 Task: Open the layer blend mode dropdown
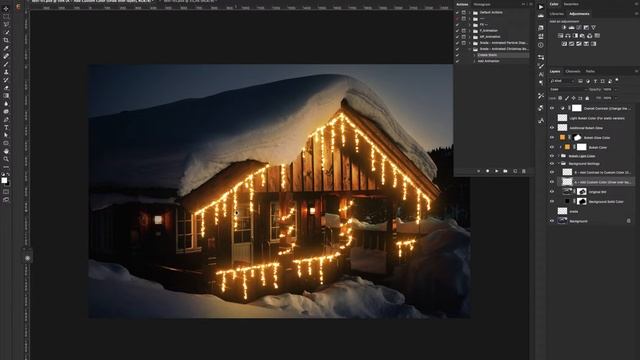[569, 89]
